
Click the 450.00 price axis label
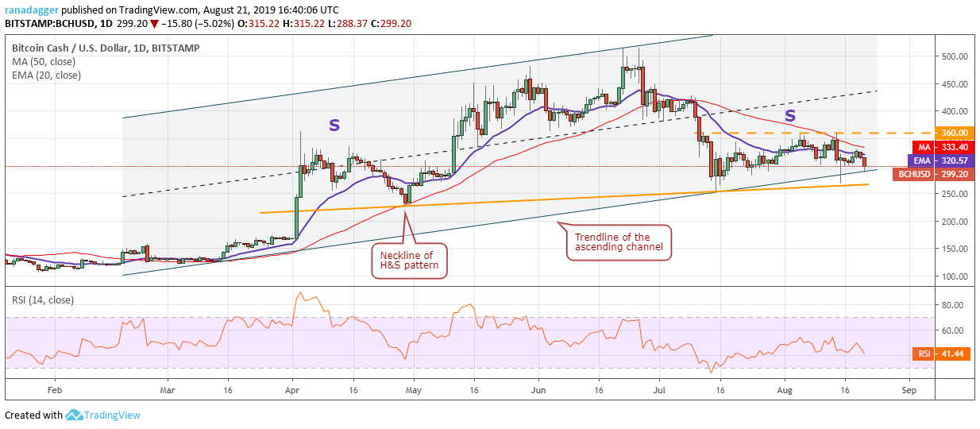click(953, 84)
